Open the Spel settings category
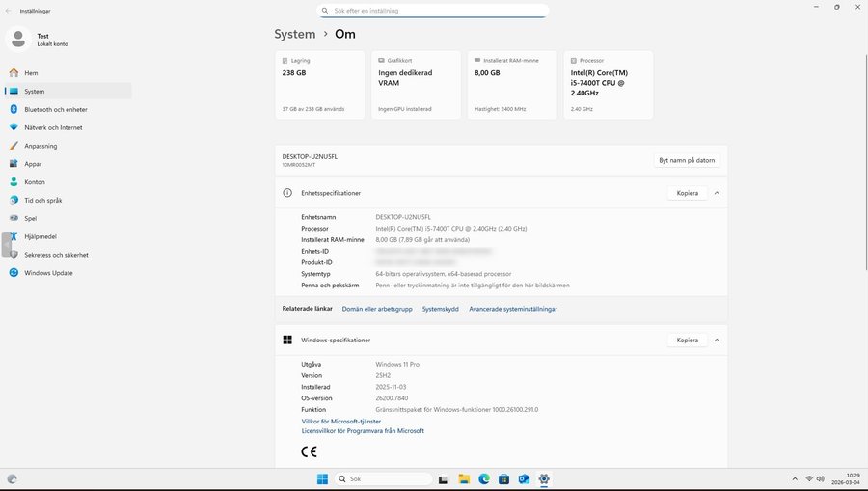Screen dimensions: 868x491 (30, 218)
